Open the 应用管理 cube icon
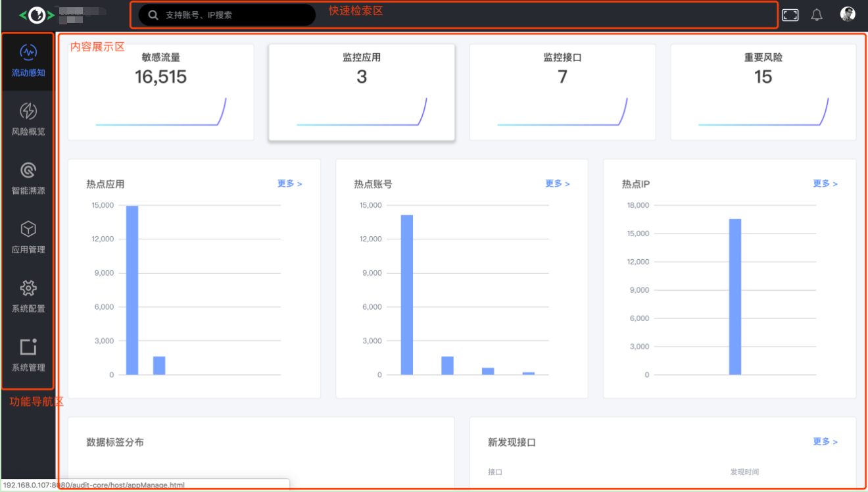 pyautogui.click(x=28, y=229)
